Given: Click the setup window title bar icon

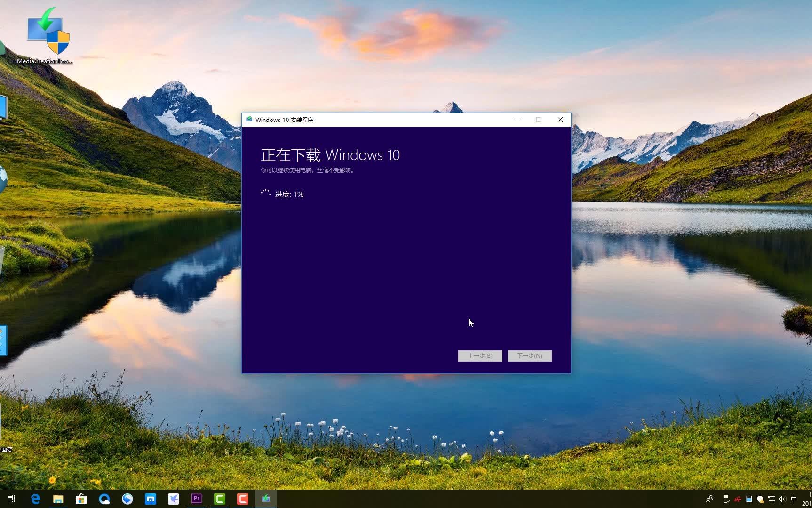Looking at the screenshot, I should (249, 120).
